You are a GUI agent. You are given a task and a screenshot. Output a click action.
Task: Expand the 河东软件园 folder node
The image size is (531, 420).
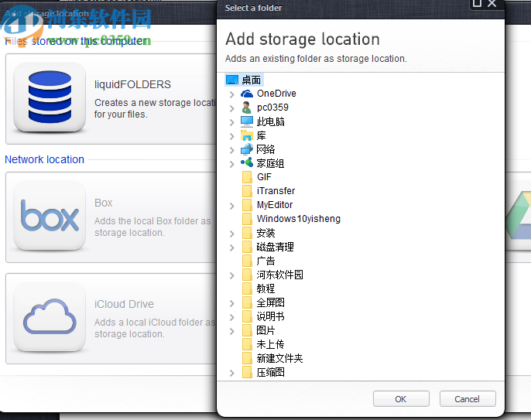(232, 275)
